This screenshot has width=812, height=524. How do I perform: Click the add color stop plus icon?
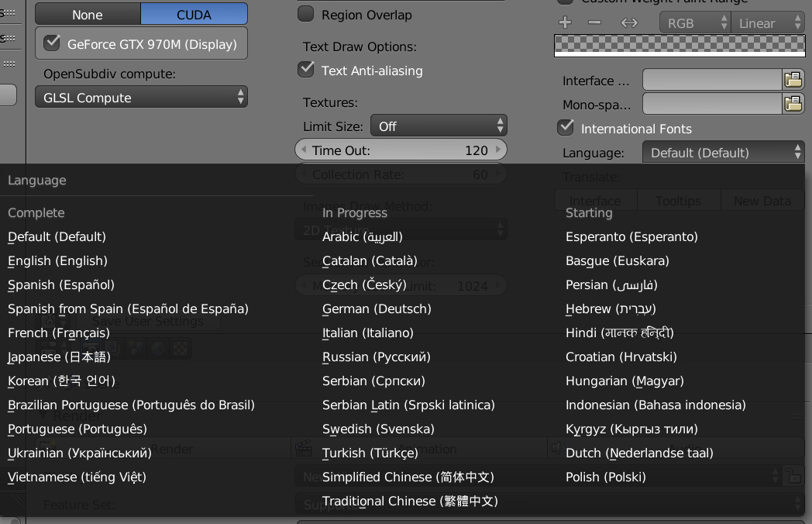[565, 23]
